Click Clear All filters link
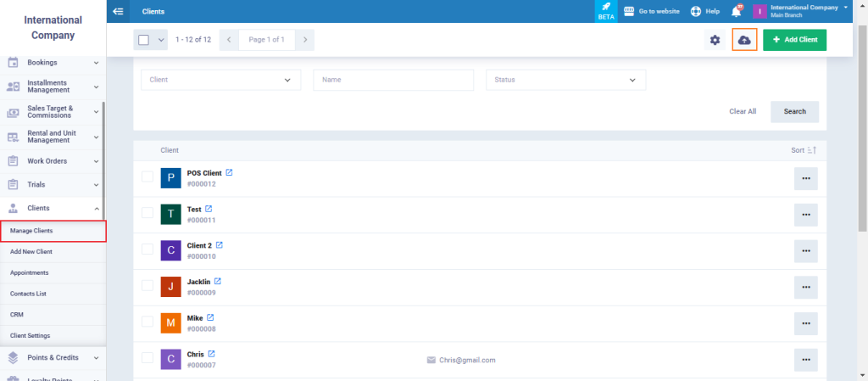 [x=742, y=111]
